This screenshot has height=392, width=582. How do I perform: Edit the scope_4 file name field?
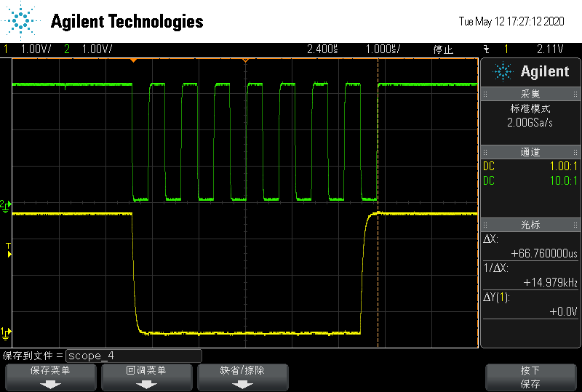point(134,356)
